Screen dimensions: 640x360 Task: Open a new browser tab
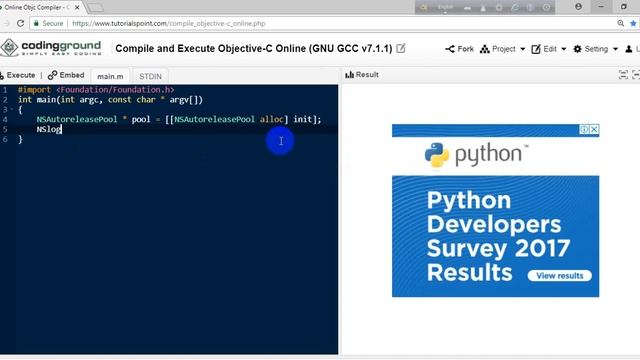point(95,7)
